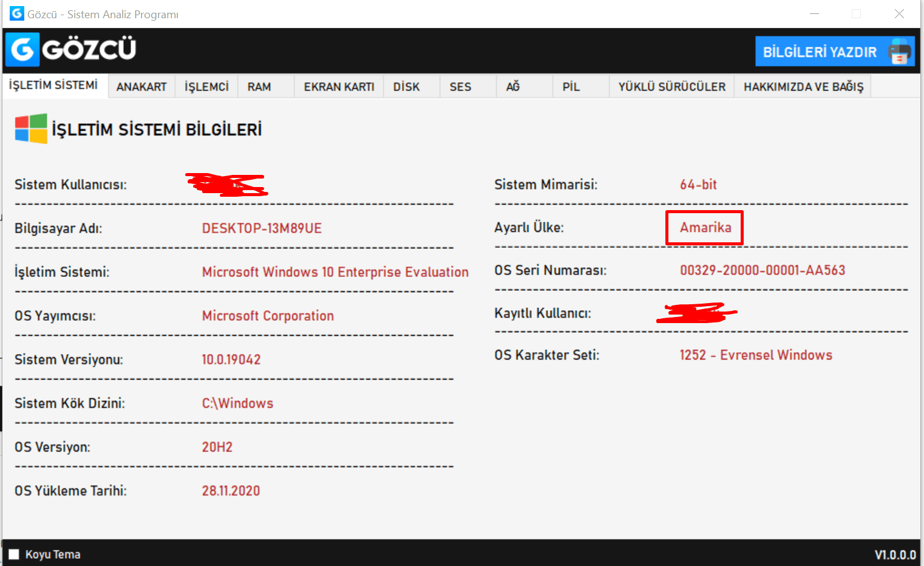The image size is (924, 566).
Task: Open the İŞLEMCİ tab
Action: pyautogui.click(x=206, y=87)
